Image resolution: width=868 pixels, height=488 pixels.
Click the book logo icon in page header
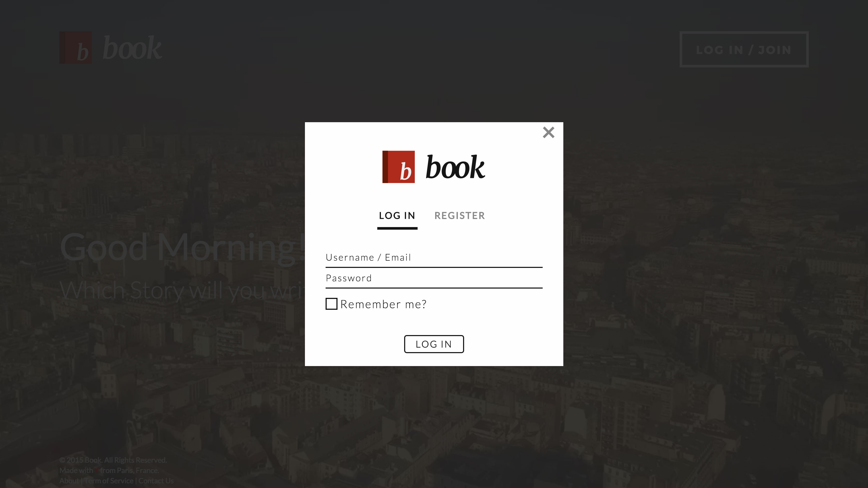[x=75, y=48]
